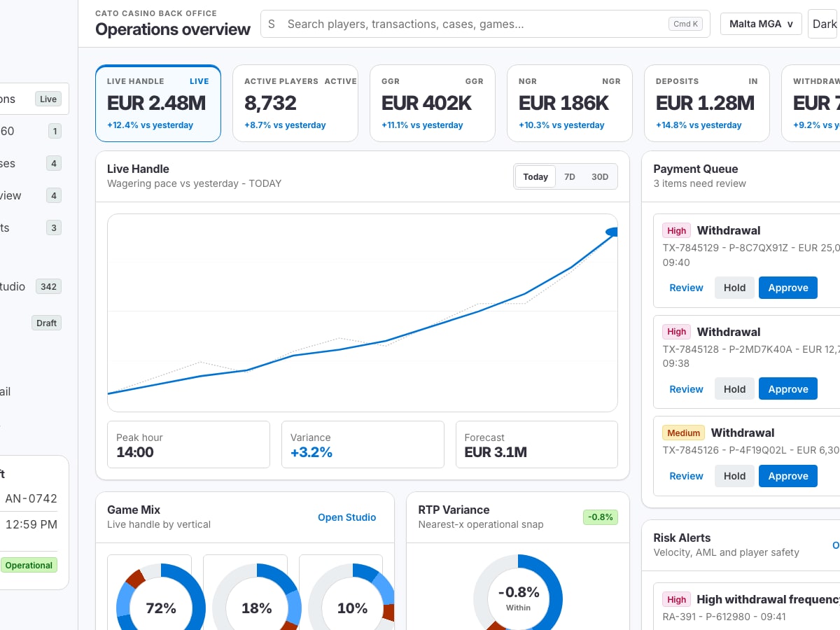The image size is (840, 630).
Task: Hold withdrawal TX-7845128
Action: (x=734, y=389)
